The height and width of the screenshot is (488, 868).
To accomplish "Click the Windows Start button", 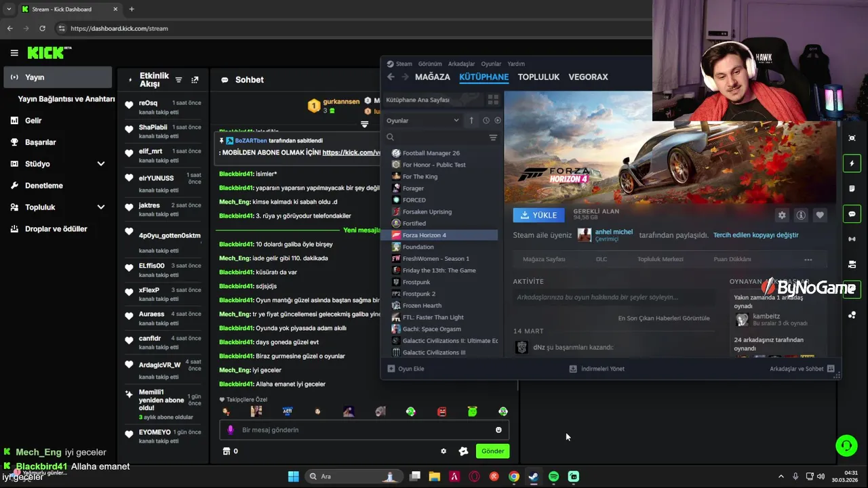I will tap(293, 476).
